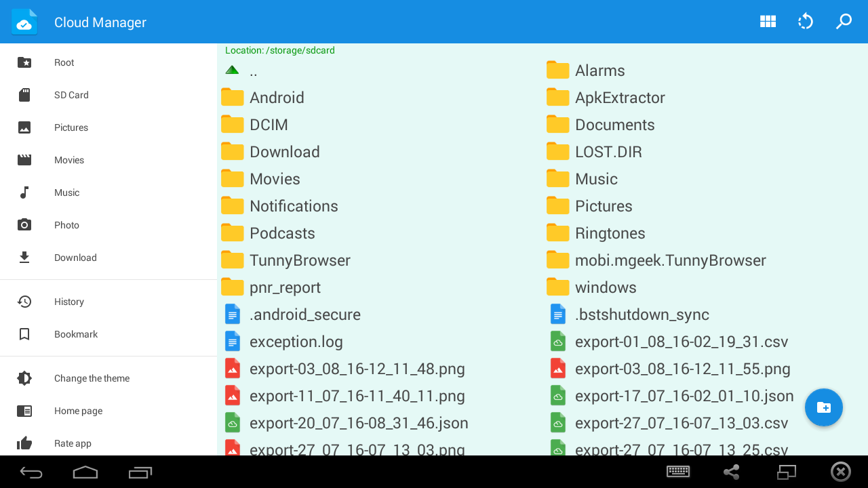Open search in the top bar
The width and height of the screenshot is (868, 488).
(844, 22)
